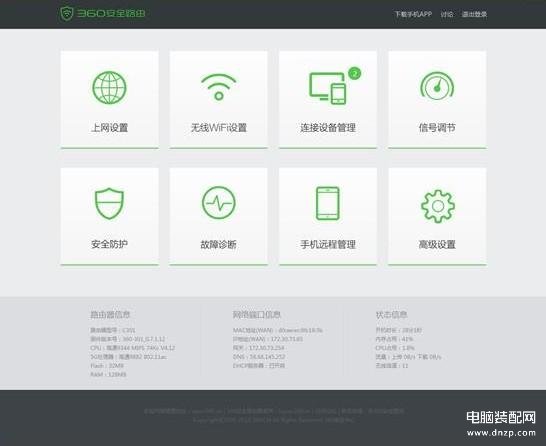Click the 360安全路由 logo text
The width and height of the screenshot is (546, 446).
[x=111, y=14]
